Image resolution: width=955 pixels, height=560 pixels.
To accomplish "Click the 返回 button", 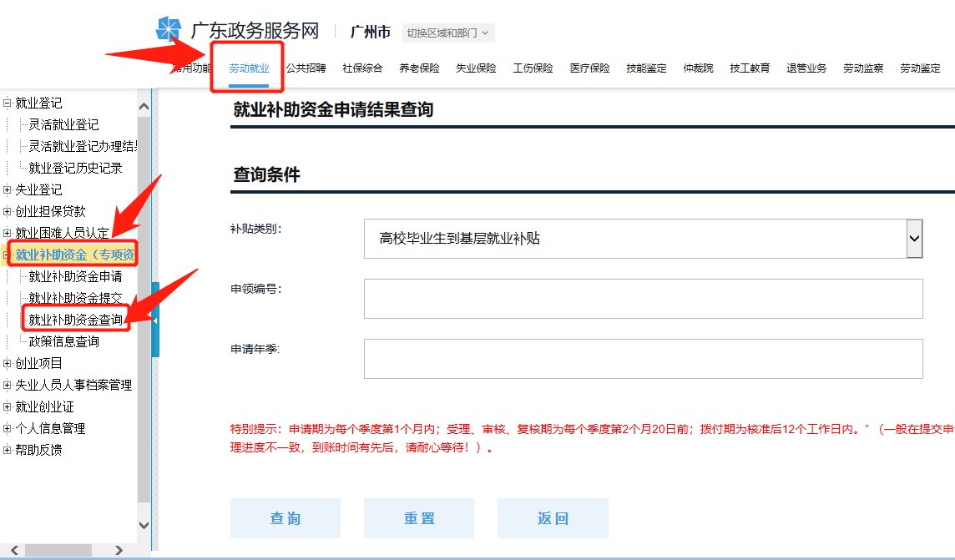I will click(x=553, y=518).
